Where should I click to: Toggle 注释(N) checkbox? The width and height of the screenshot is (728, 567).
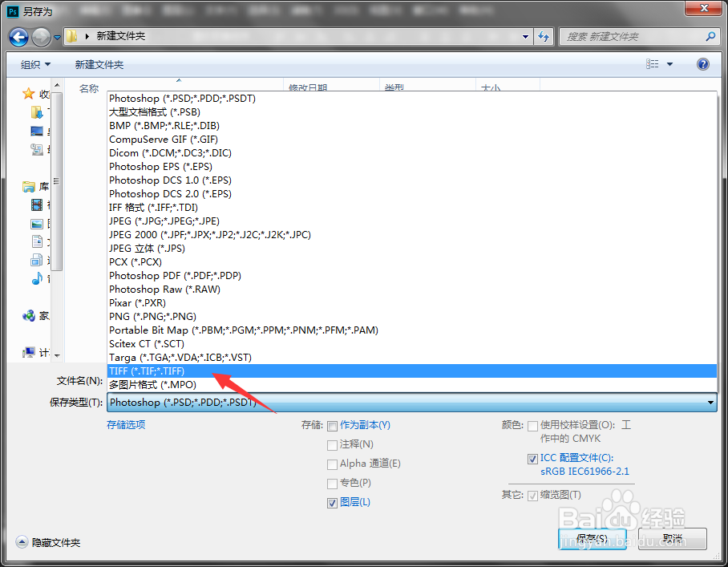click(332, 445)
